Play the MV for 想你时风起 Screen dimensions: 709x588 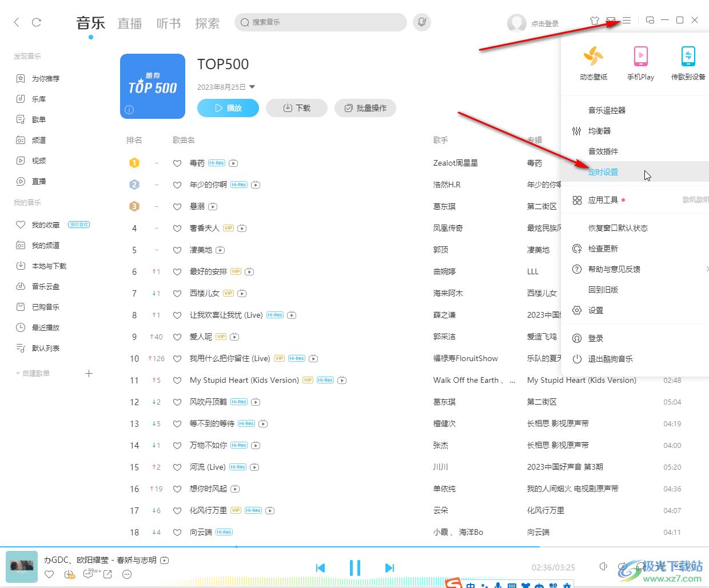pyautogui.click(x=235, y=489)
